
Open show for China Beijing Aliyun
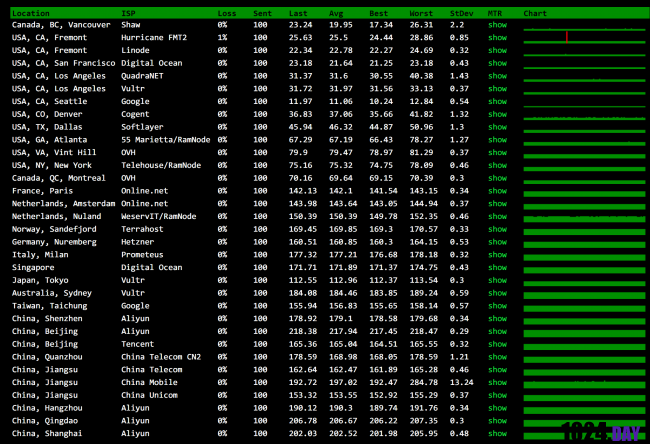[x=497, y=331]
